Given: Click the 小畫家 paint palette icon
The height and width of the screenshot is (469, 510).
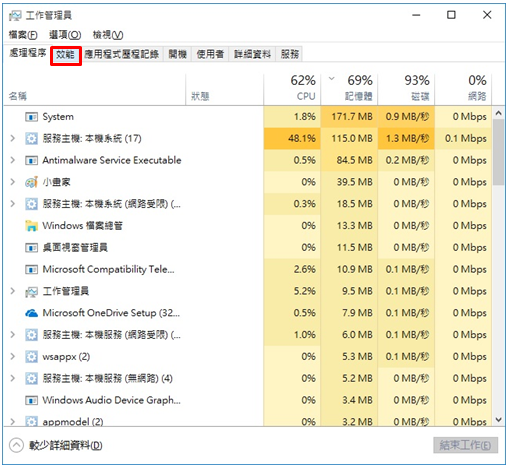Looking at the screenshot, I should point(31,182).
